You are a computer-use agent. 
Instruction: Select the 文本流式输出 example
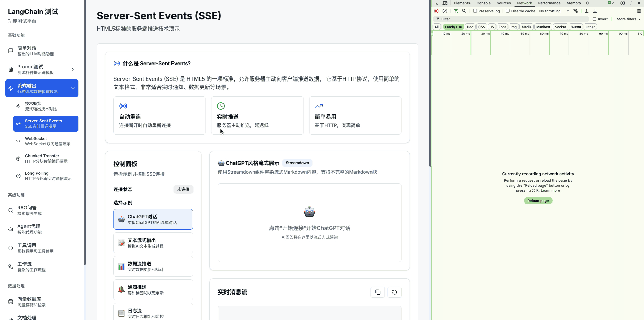pos(153,243)
